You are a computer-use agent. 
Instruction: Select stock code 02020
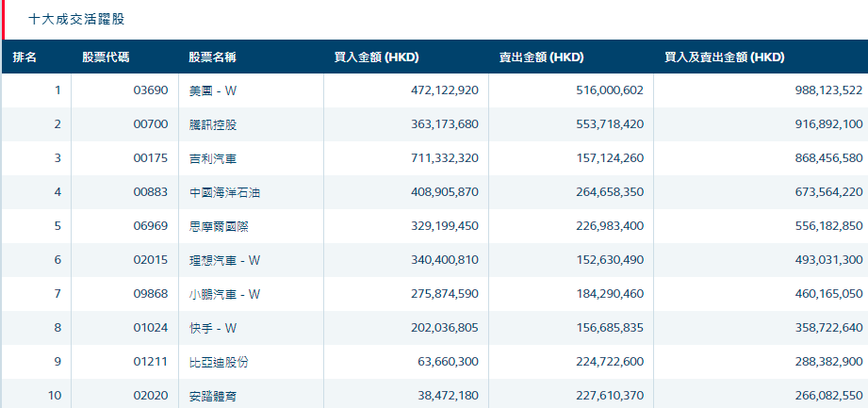(x=151, y=396)
